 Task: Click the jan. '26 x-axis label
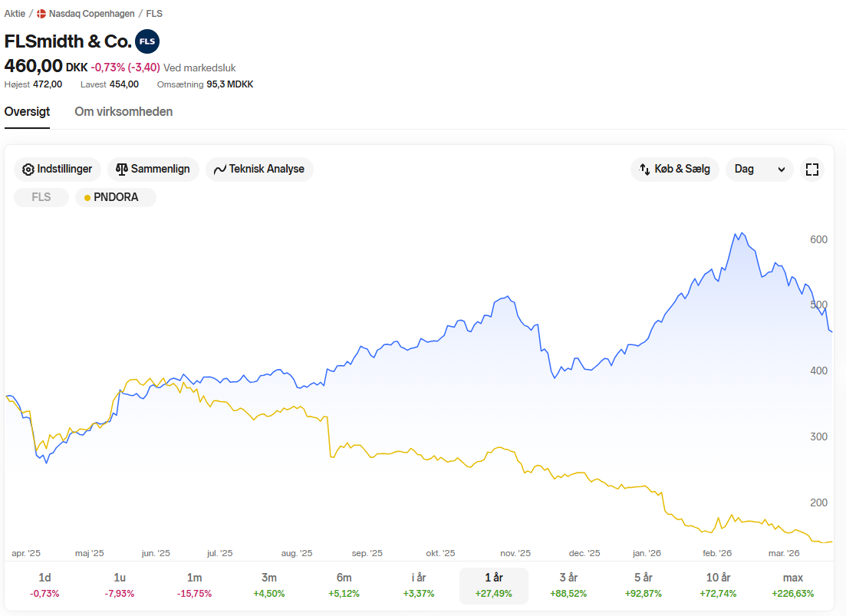[x=647, y=553]
